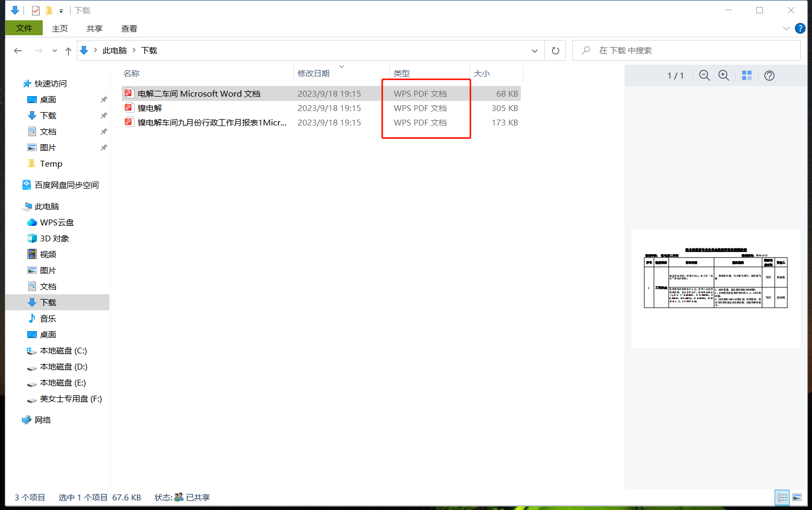
Task: Unpin 图片 from the quick access list
Action: tap(104, 147)
